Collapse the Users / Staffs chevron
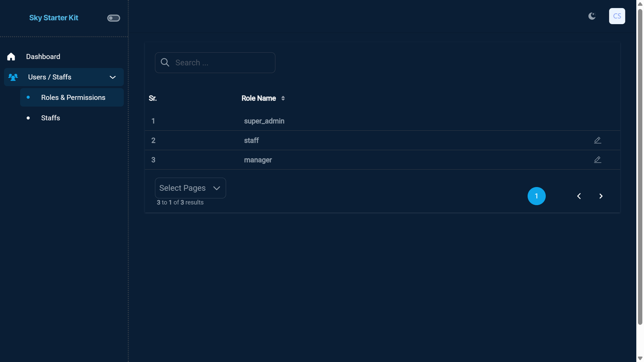The image size is (644, 362). click(113, 77)
